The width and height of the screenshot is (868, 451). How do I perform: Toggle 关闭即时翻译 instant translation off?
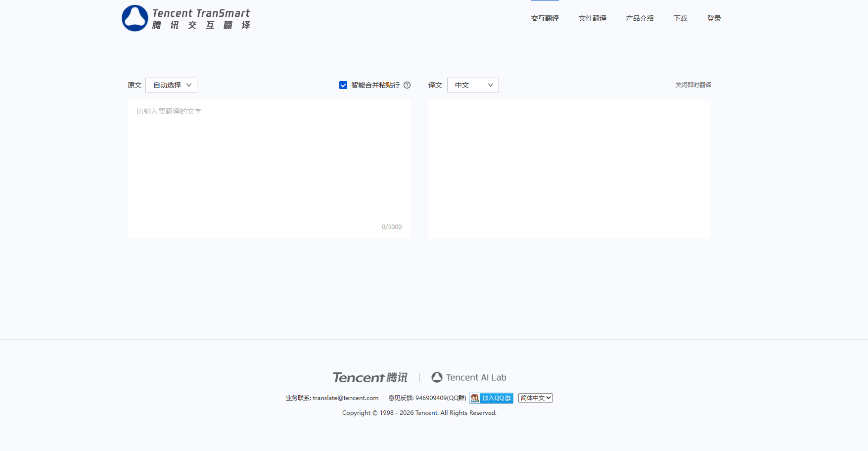point(693,85)
